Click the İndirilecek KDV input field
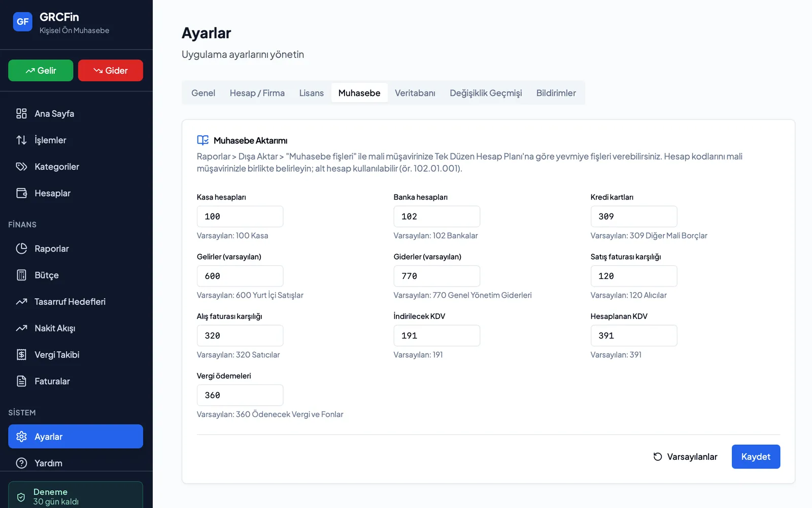 pyautogui.click(x=437, y=336)
